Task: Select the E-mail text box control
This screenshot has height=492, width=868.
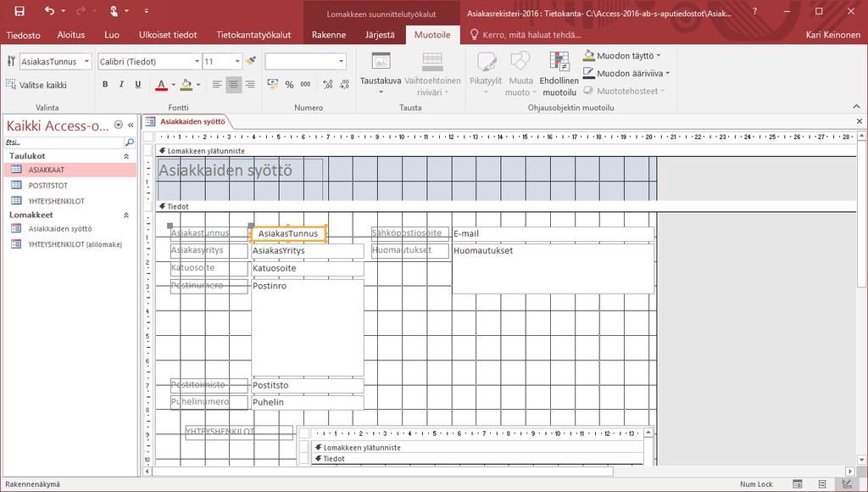Action: tap(553, 233)
